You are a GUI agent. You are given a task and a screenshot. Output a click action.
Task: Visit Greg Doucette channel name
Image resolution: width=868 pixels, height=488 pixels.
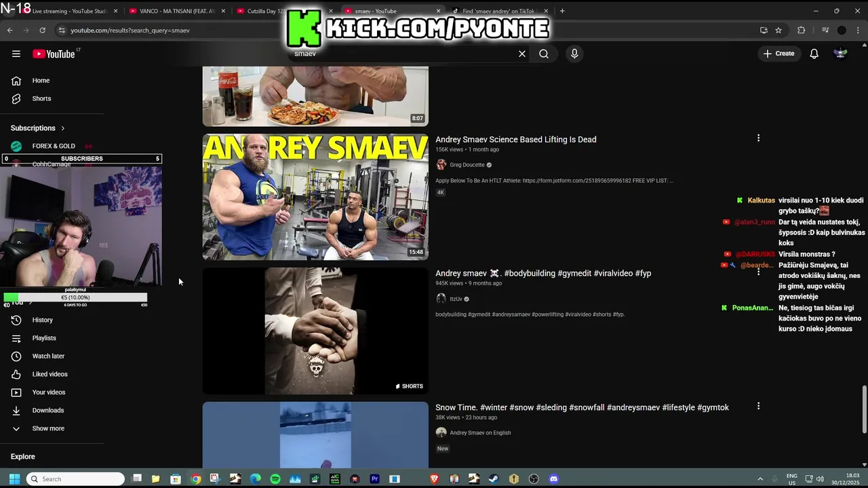pyautogui.click(x=467, y=165)
